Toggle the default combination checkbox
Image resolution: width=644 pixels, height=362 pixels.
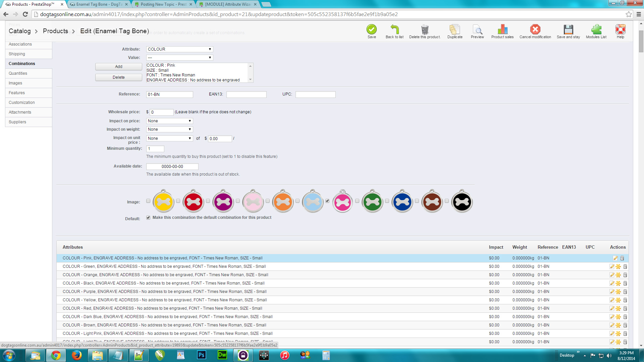pyautogui.click(x=148, y=218)
